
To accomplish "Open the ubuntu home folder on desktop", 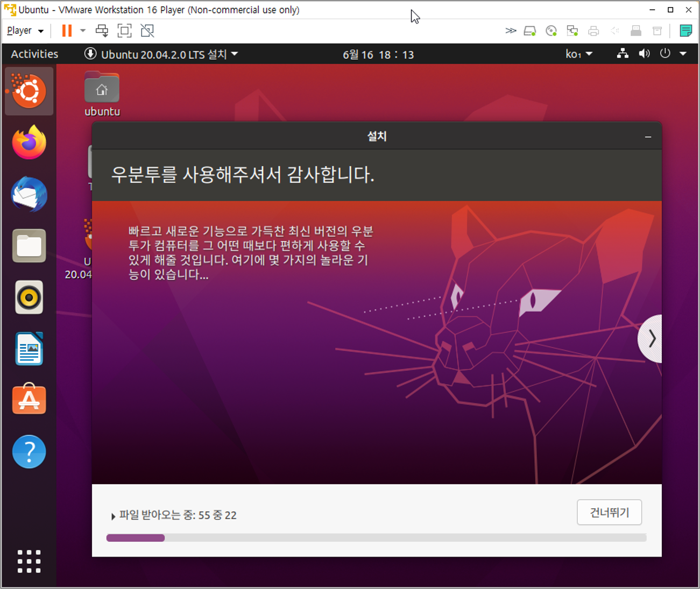I will pyautogui.click(x=102, y=94).
